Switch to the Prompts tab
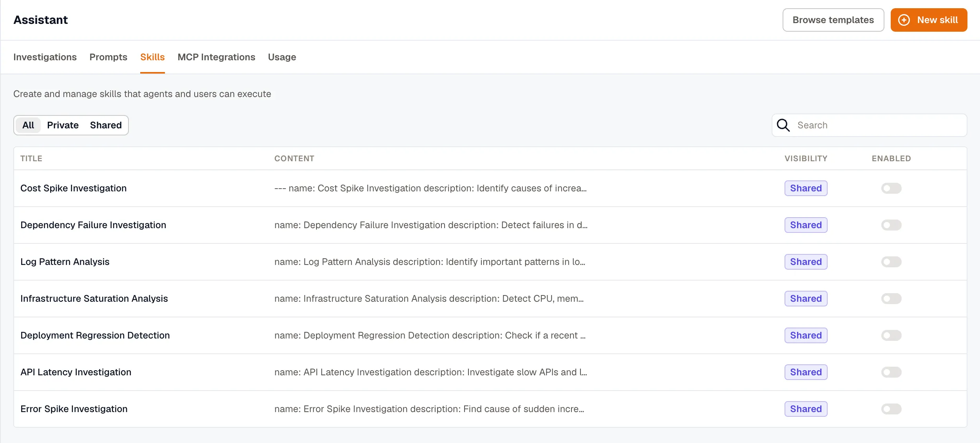980x443 pixels. [108, 57]
